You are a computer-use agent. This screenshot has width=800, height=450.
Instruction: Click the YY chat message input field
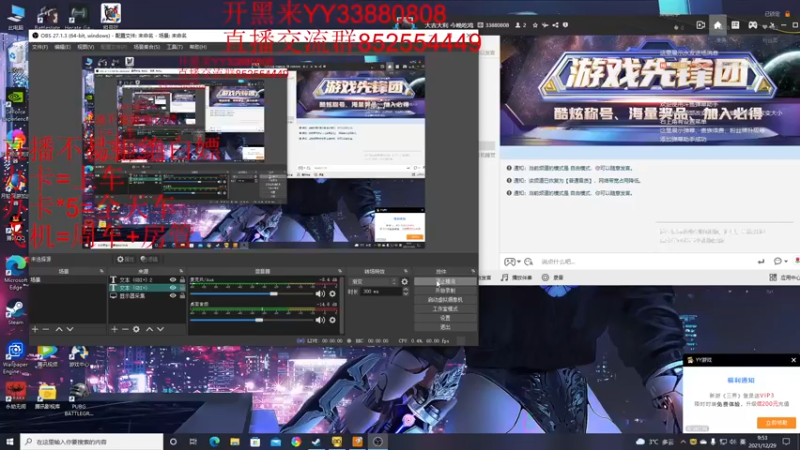pyautogui.click(x=645, y=262)
